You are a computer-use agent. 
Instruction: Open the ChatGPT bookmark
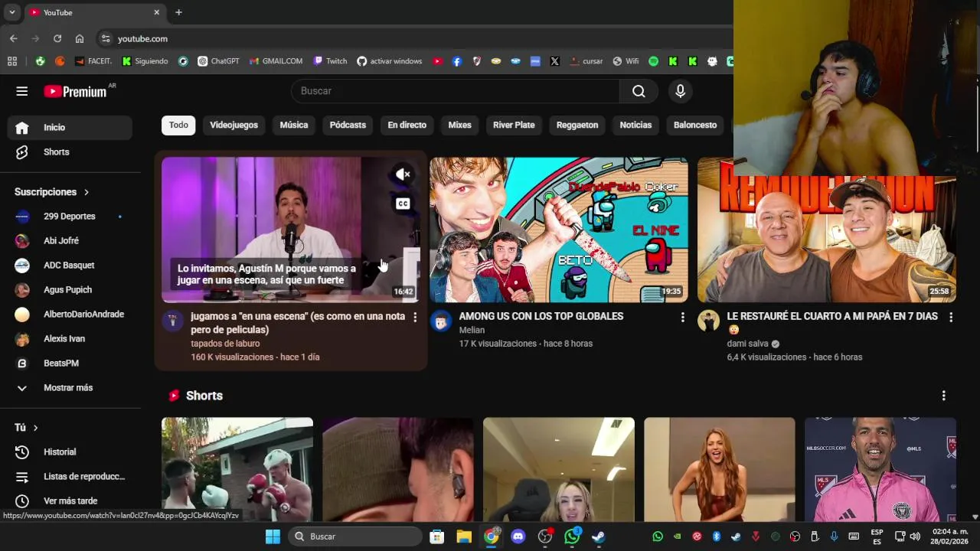(218, 61)
